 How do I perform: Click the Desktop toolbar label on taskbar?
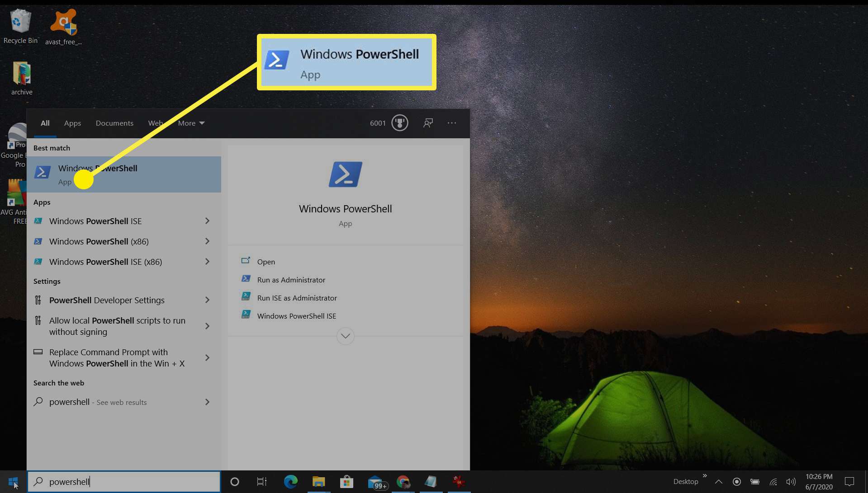coord(686,482)
